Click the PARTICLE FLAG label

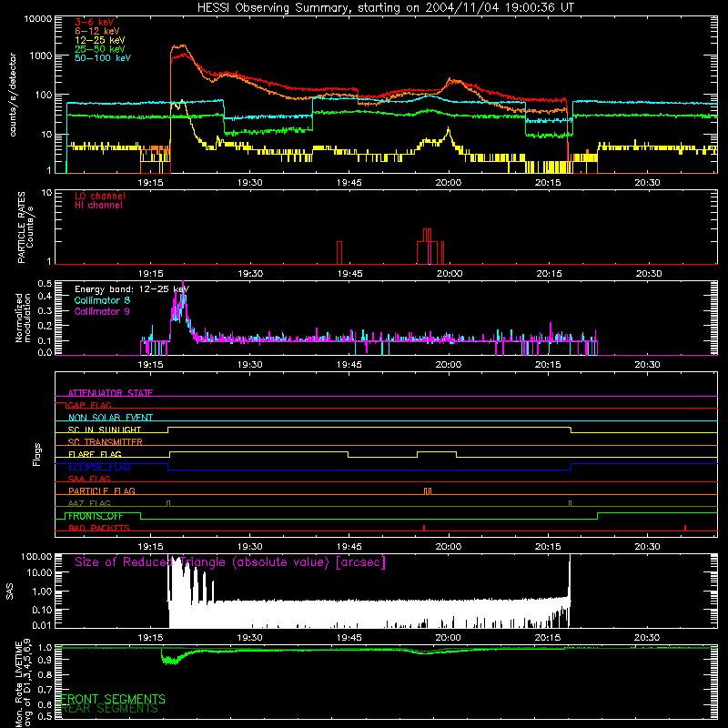click(x=102, y=490)
